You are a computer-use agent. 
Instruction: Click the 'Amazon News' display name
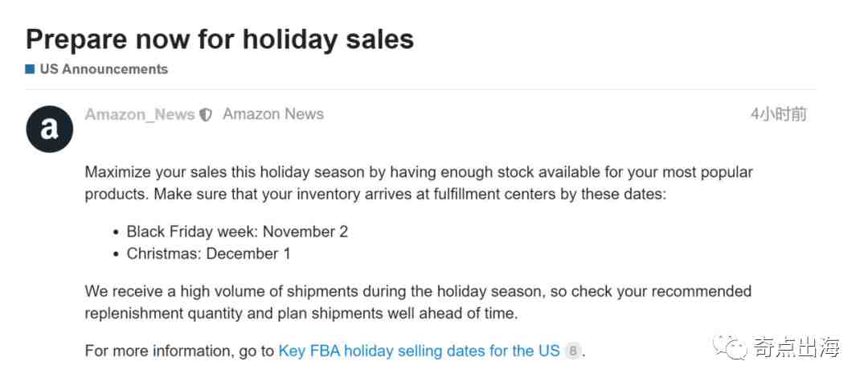point(273,114)
